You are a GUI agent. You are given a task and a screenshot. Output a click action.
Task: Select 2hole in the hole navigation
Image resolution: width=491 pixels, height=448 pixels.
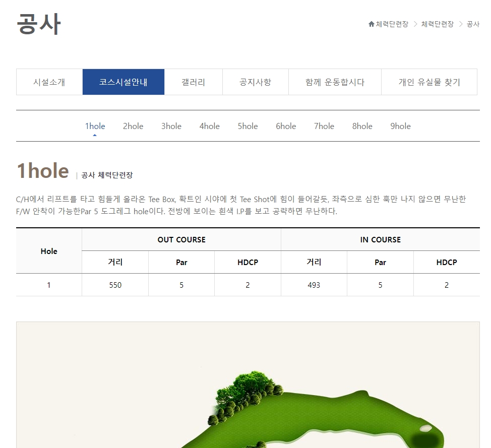(x=133, y=126)
